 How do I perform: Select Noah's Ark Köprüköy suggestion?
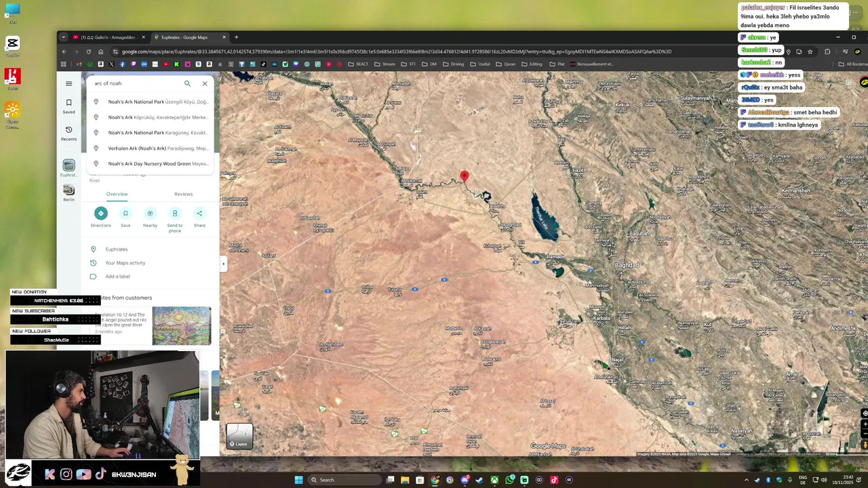pos(151,117)
